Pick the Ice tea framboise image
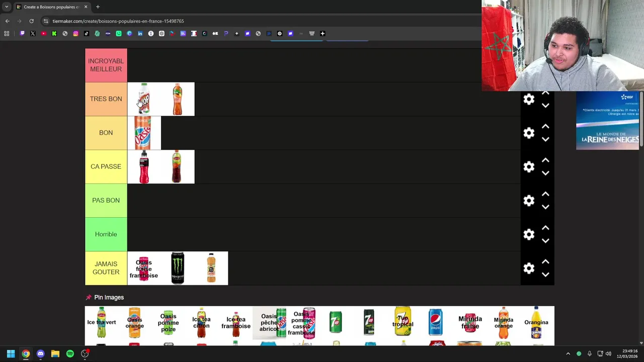 click(235, 322)
